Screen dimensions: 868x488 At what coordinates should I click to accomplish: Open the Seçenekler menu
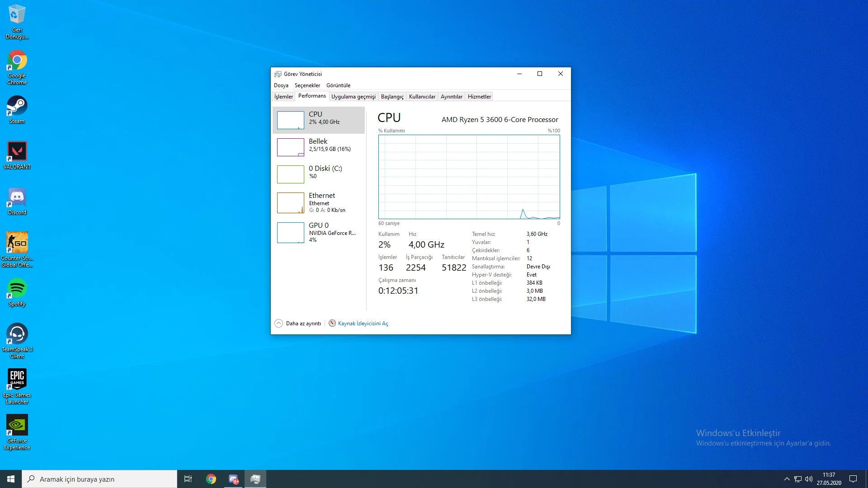pos(307,85)
